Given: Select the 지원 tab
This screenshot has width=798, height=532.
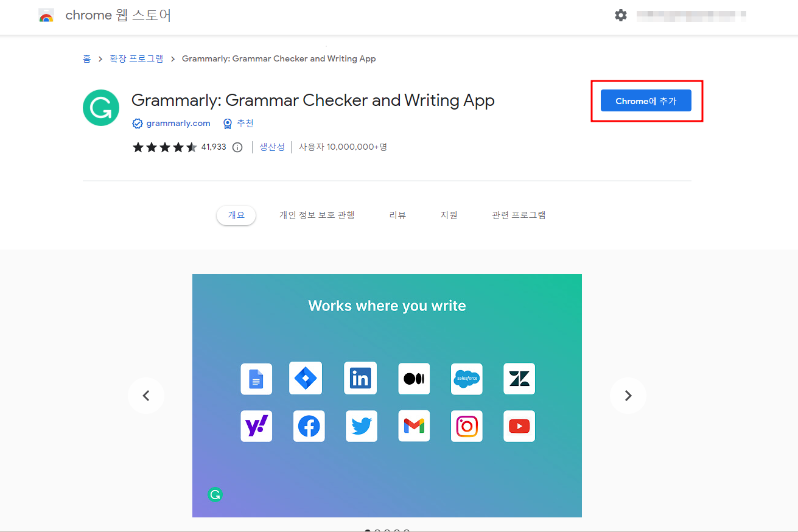Looking at the screenshot, I should click(449, 215).
